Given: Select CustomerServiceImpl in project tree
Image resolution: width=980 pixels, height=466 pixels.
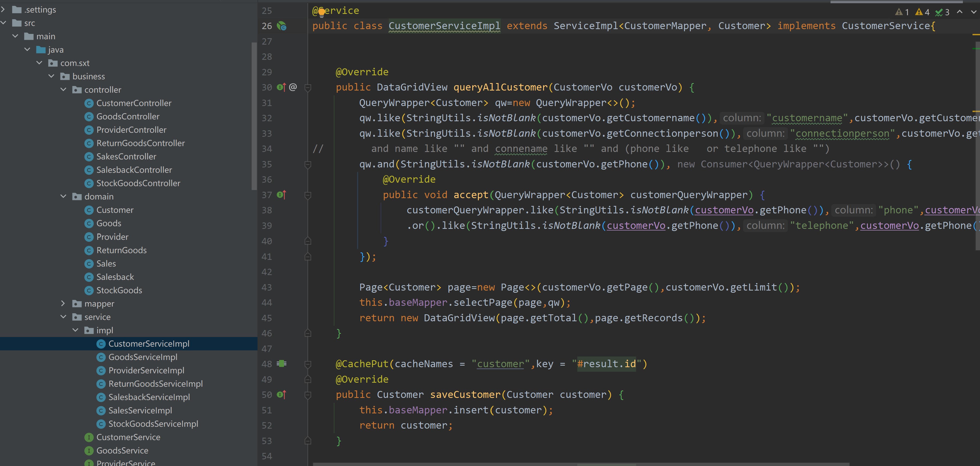Looking at the screenshot, I should click(149, 343).
